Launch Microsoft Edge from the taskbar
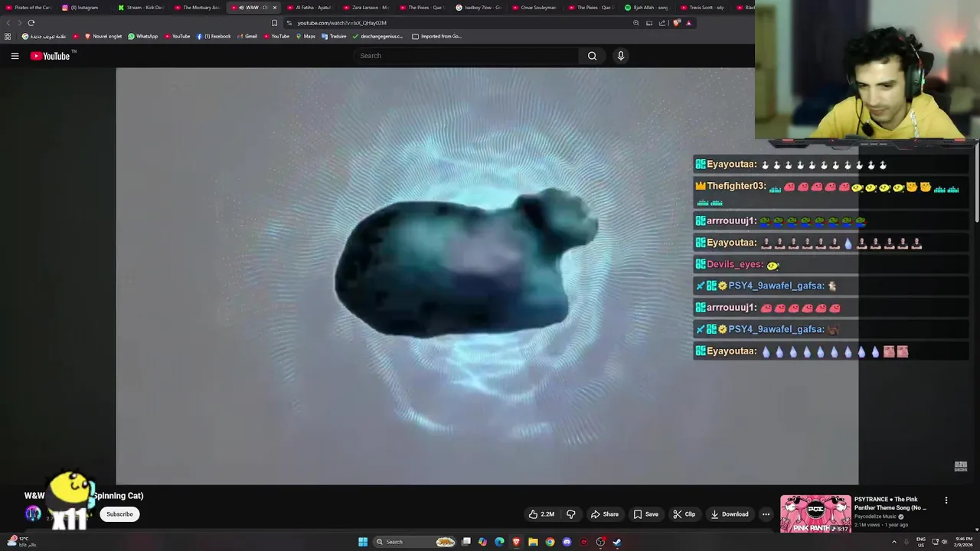Image resolution: width=980 pixels, height=551 pixels. [499, 542]
